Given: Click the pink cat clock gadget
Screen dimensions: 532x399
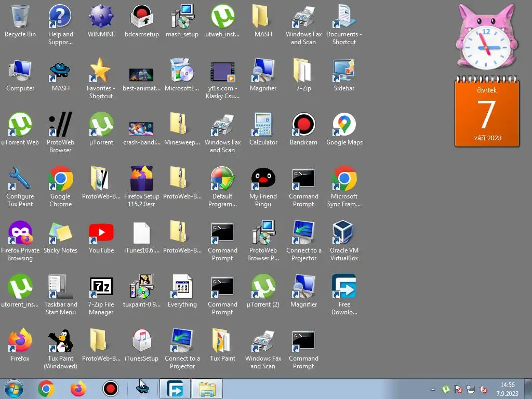Looking at the screenshot, I should 486,37.
